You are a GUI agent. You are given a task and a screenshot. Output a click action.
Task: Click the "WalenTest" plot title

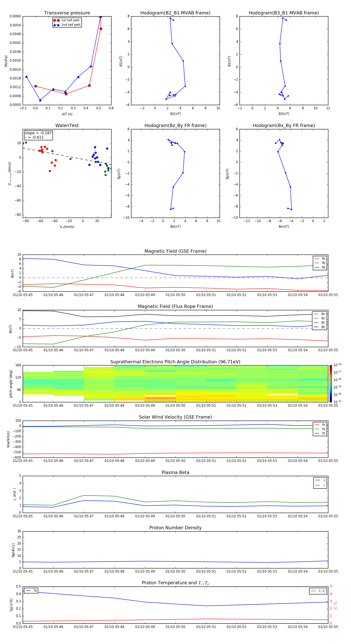(x=67, y=125)
